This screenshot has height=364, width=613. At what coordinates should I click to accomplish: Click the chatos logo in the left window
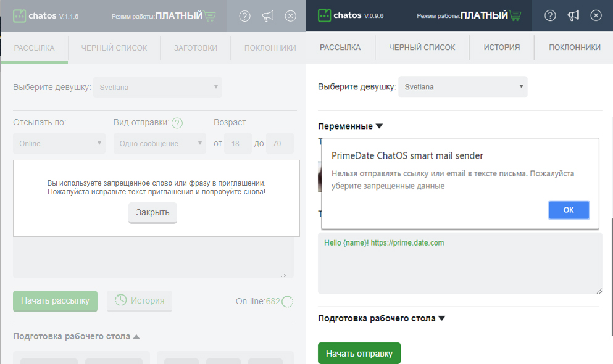(20, 16)
